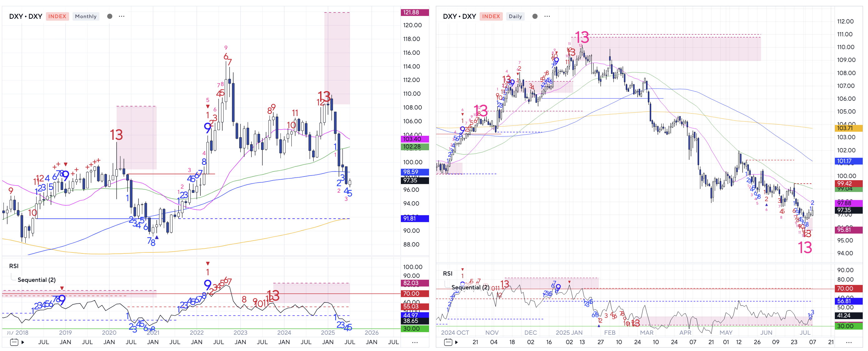868x351 pixels.
Task: Open the Monthly timeframe selector
Action: (86, 16)
